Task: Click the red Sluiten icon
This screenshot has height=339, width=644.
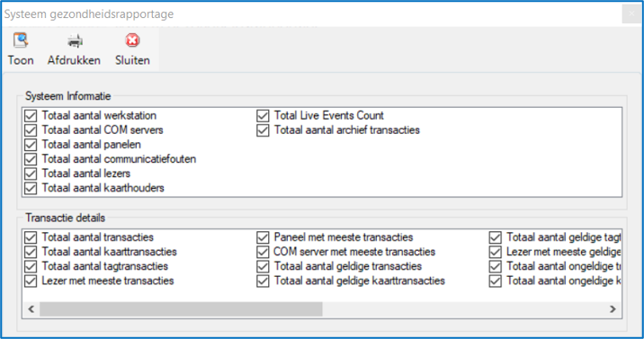Action: pyautogui.click(x=132, y=40)
